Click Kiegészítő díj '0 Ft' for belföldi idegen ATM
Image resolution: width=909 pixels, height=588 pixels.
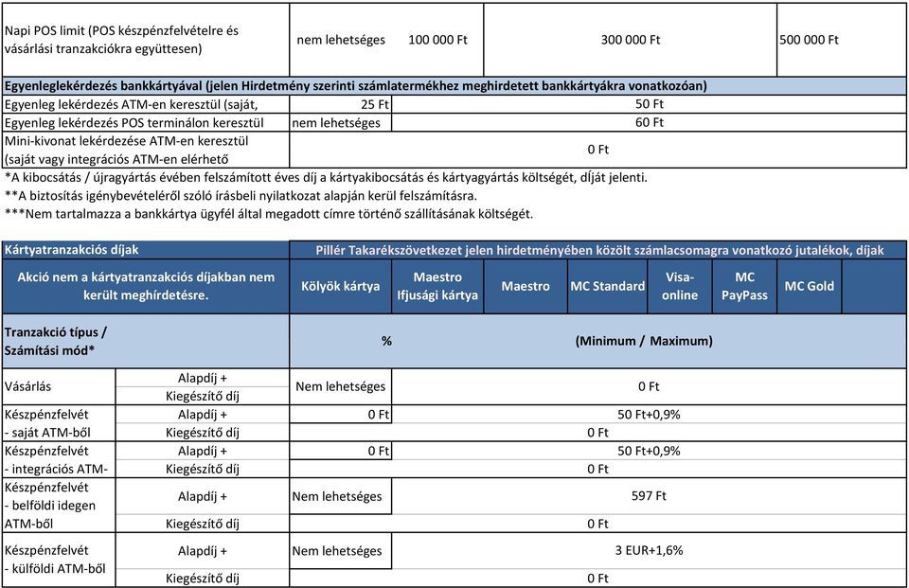click(597, 525)
